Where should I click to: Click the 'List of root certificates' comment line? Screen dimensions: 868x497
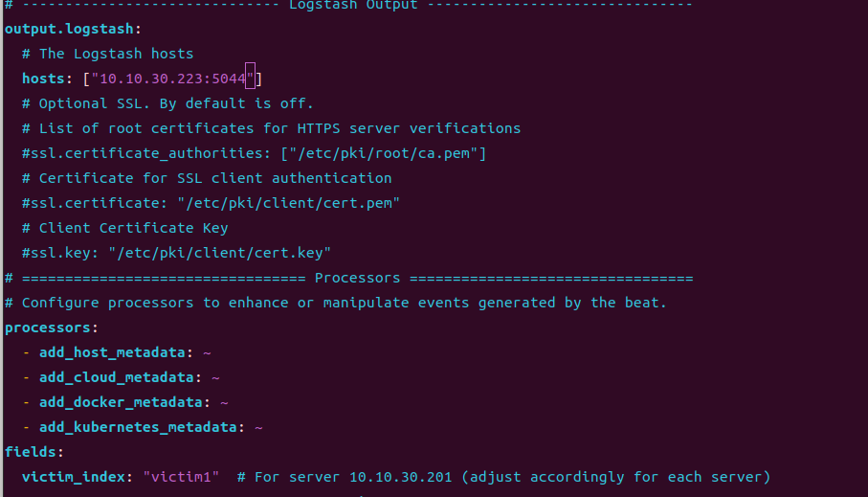point(271,128)
